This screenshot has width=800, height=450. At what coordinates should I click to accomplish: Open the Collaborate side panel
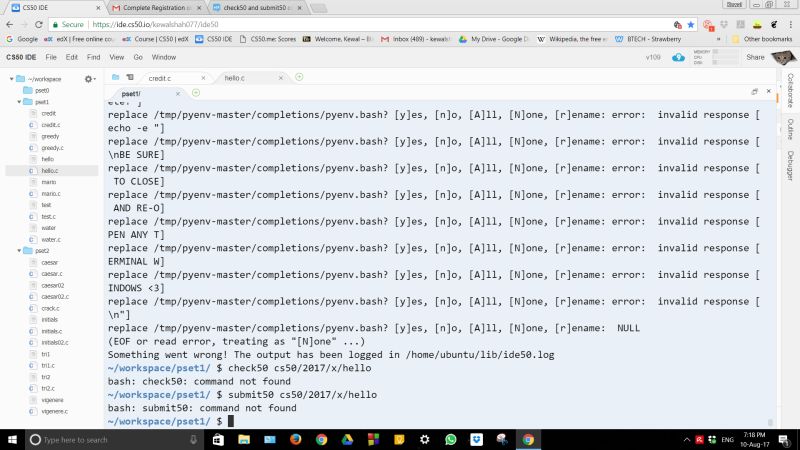790,90
